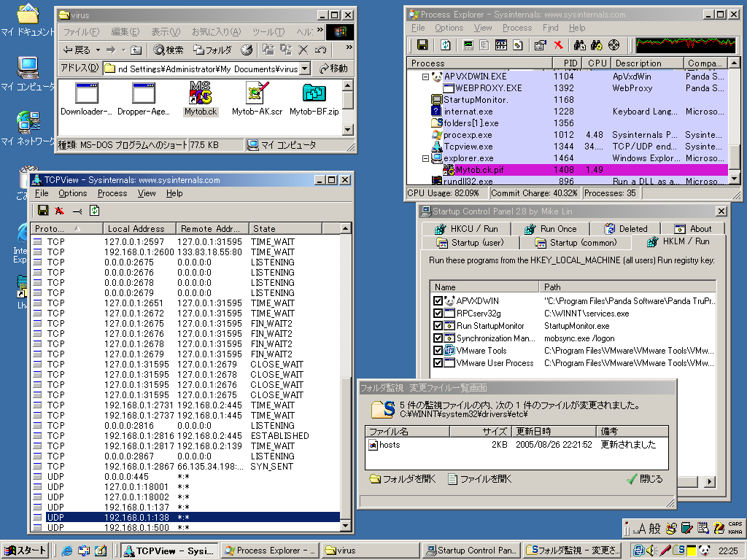Click the フォルダを開く open folder button
747x560 pixels.
coord(403,479)
